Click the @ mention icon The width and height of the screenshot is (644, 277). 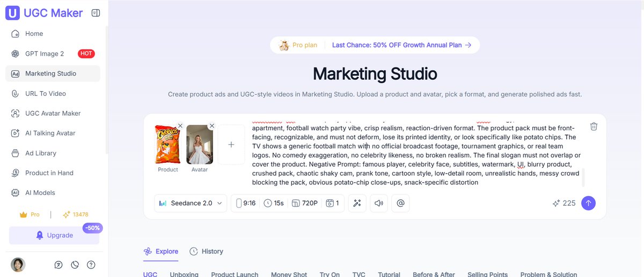click(400, 203)
